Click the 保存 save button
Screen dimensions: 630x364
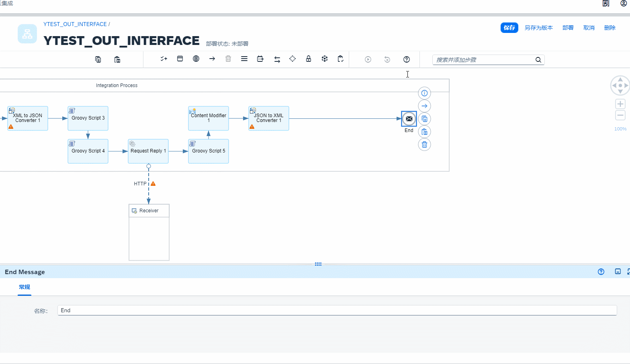click(509, 28)
